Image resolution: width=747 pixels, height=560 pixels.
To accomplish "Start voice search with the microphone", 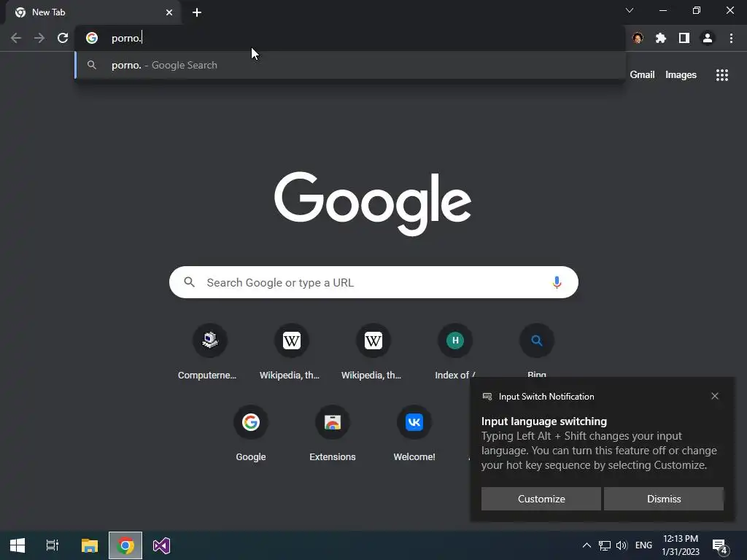I will [557, 282].
